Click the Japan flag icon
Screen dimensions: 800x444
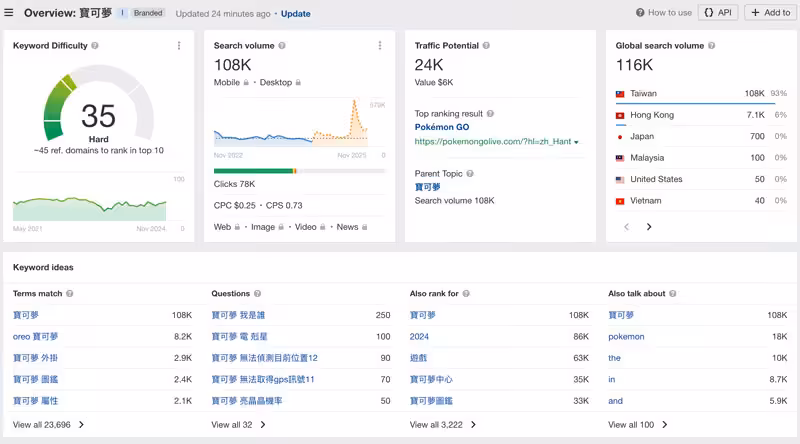coord(620,137)
